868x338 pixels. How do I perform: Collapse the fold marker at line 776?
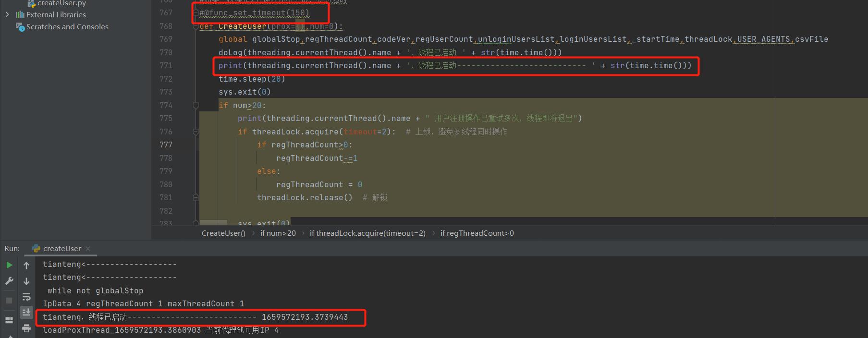pos(196,132)
